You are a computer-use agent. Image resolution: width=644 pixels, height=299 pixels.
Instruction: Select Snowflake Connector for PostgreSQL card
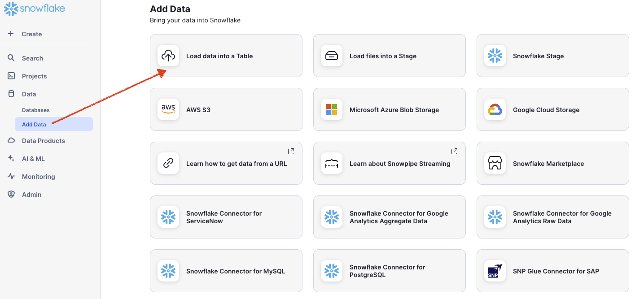[x=389, y=271]
